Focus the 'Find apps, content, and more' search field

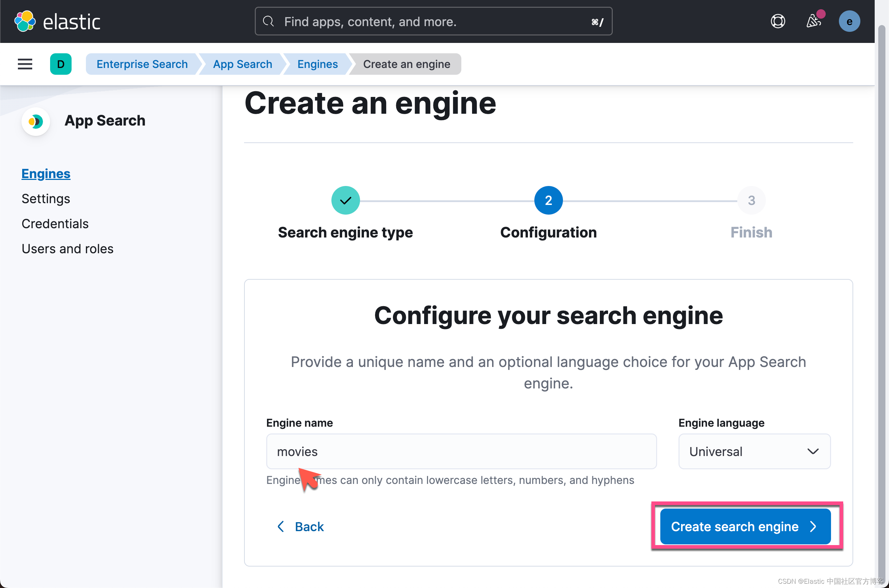[433, 21]
